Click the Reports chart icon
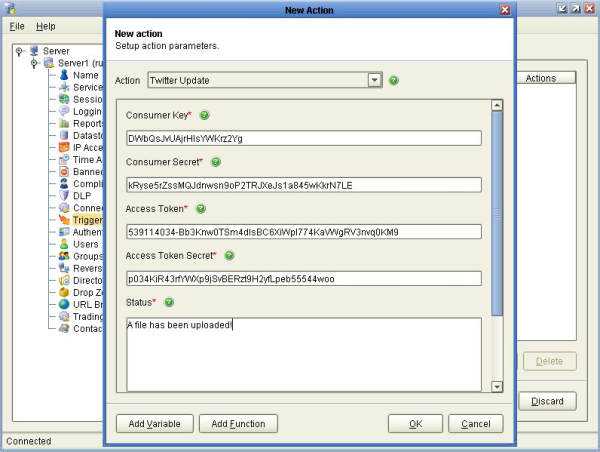Image resolution: width=600 pixels, height=452 pixels. click(x=64, y=123)
